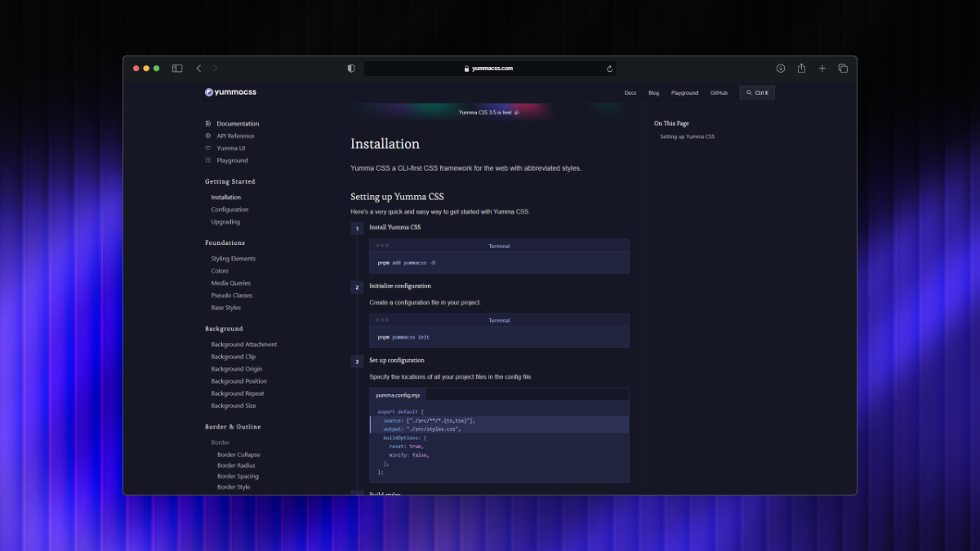Image resolution: width=980 pixels, height=551 pixels.
Task: Open the Configuration sidebar page
Action: (229, 210)
